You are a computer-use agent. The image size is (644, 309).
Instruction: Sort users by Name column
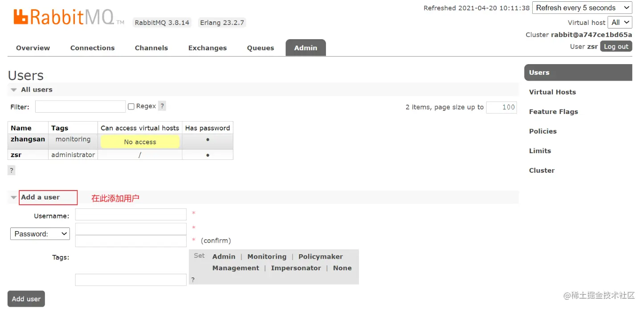21,128
